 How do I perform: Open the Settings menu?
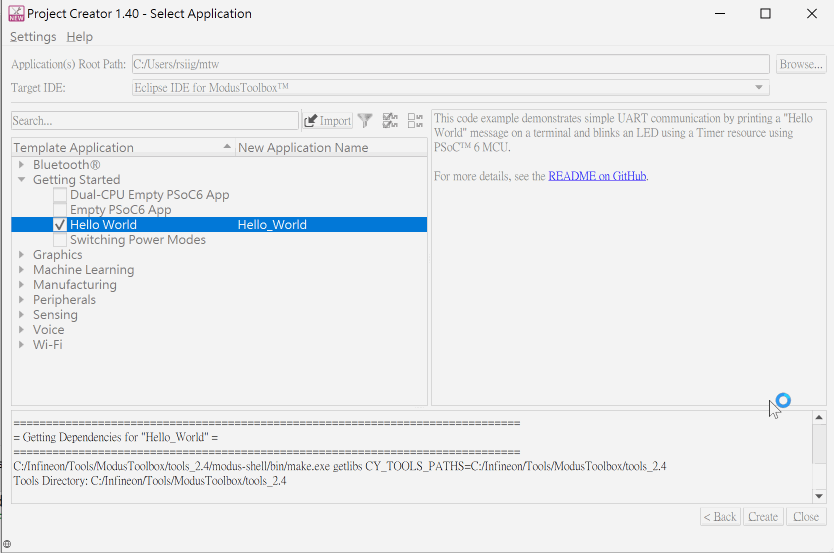(33, 37)
